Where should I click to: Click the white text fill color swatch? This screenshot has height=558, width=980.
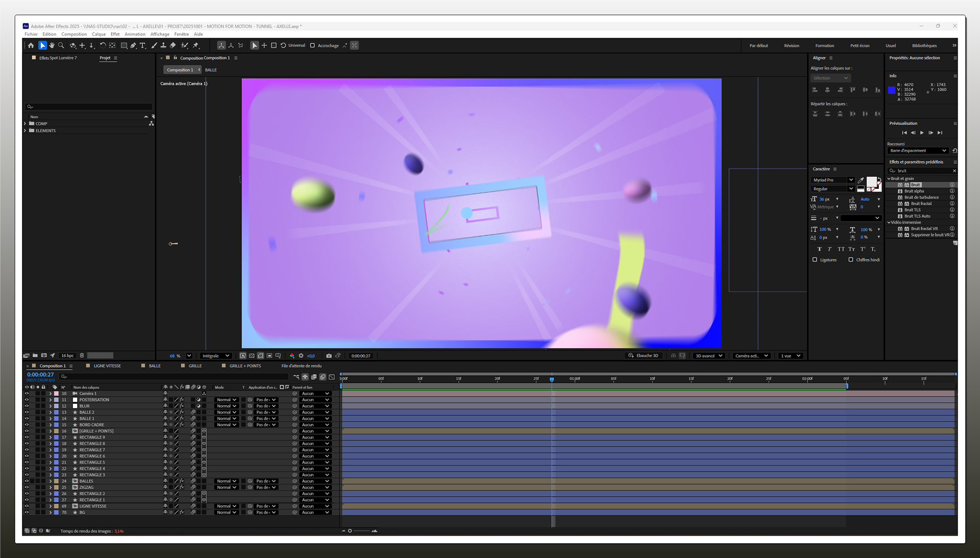pos(871,182)
